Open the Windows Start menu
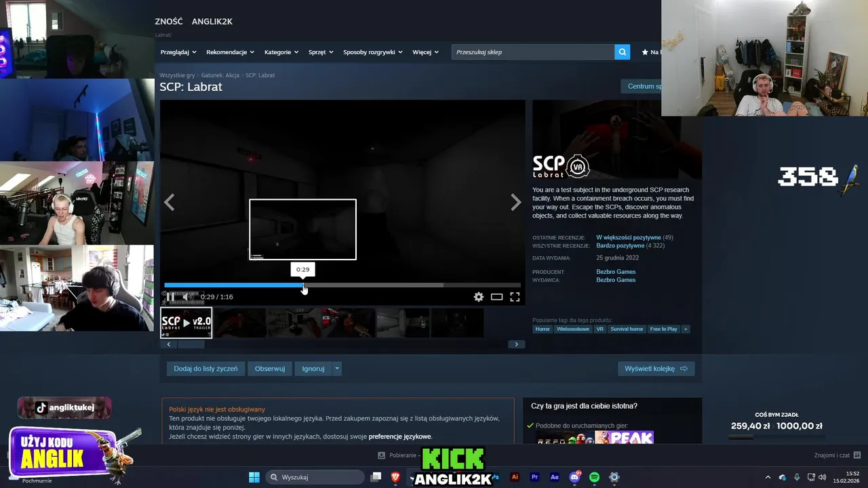Screen dimensions: 868x488 [x=254, y=477]
